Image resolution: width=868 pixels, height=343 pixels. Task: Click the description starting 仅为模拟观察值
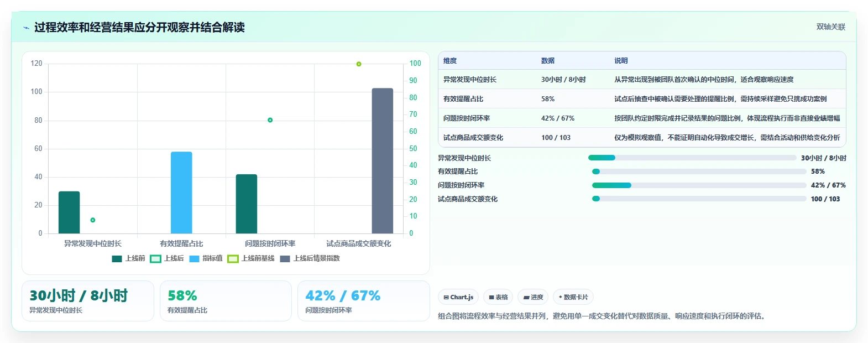pyautogui.click(x=727, y=138)
